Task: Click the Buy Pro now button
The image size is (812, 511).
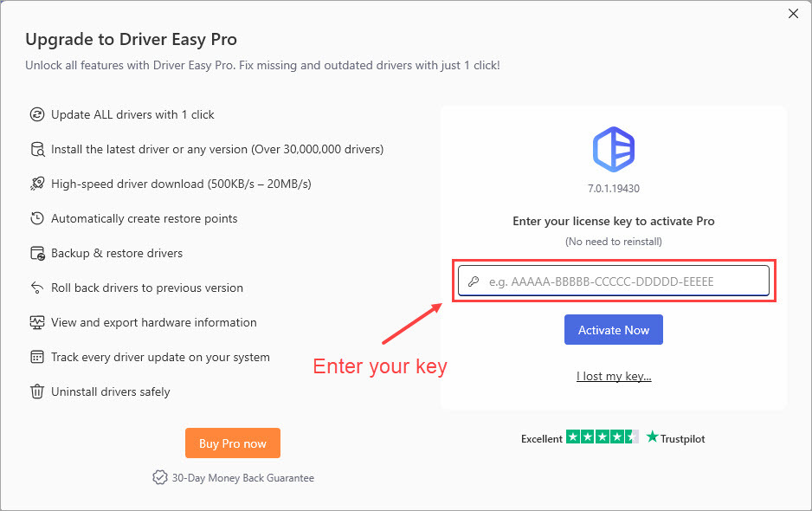Action: coord(233,443)
